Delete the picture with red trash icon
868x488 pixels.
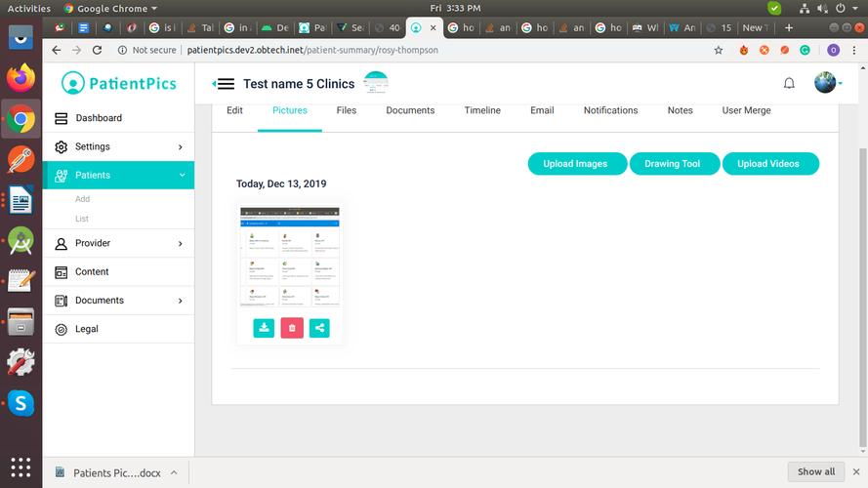292,328
